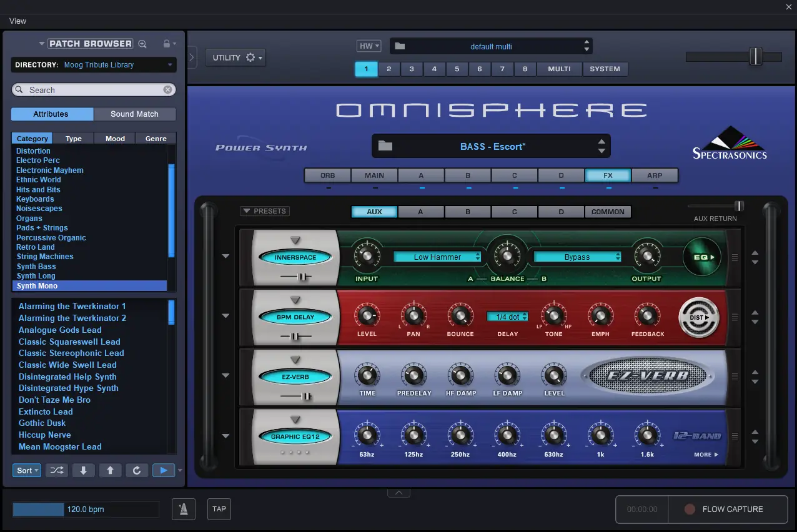Open the SYSTEM page button
This screenshot has height=532, width=797.
pyautogui.click(x=605, y=69)
